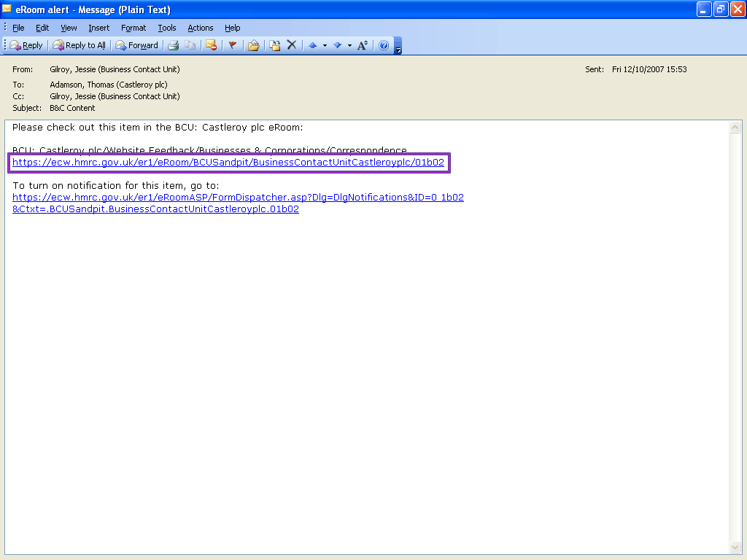Expand the Previous Item dropdown arrow
Image resolution: width=747 pixels, height=560 pixels.
point(325,45)
